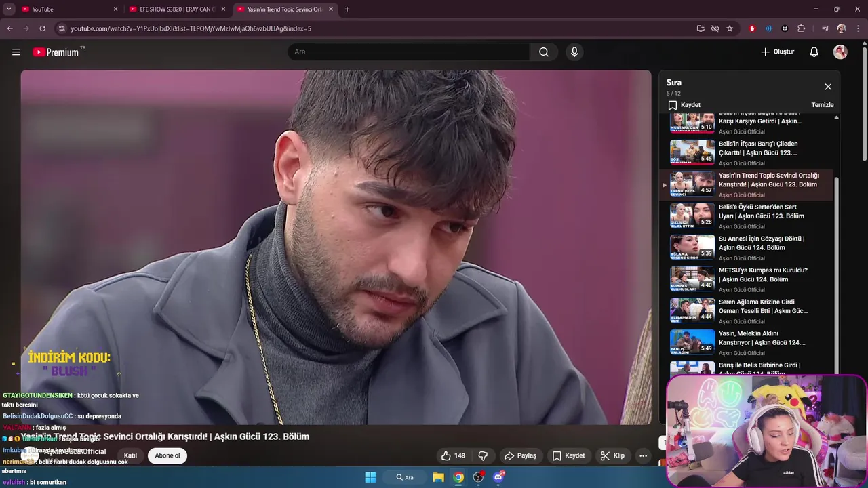The width and height of the screenshot is (868, 488).
Task: Subscribe with Abone ol button
Action: [x=167, y=455]
